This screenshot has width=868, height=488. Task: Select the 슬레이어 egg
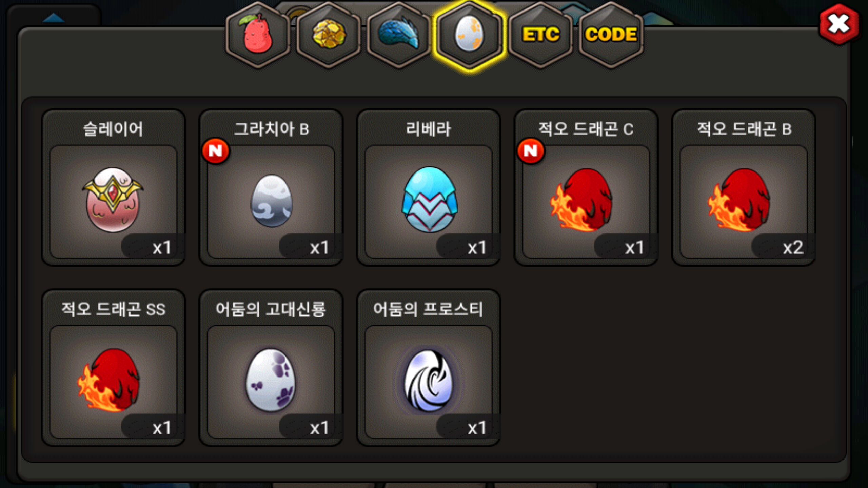[113, 187]
